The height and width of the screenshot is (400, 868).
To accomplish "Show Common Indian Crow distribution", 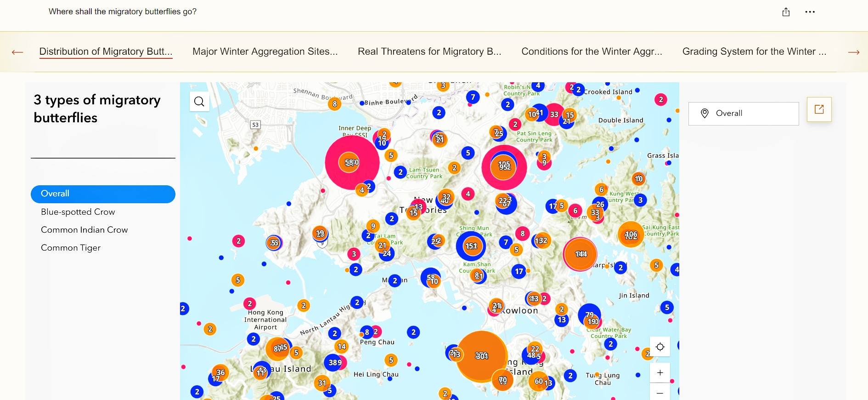I will click(84, 230).
